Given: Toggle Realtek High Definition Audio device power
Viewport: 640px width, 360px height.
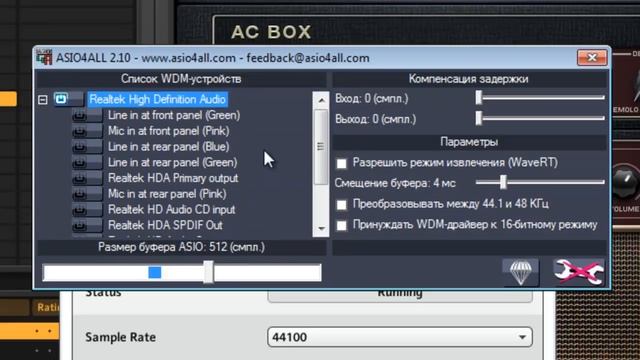Looking at the screenshot, I should [68, 99].
